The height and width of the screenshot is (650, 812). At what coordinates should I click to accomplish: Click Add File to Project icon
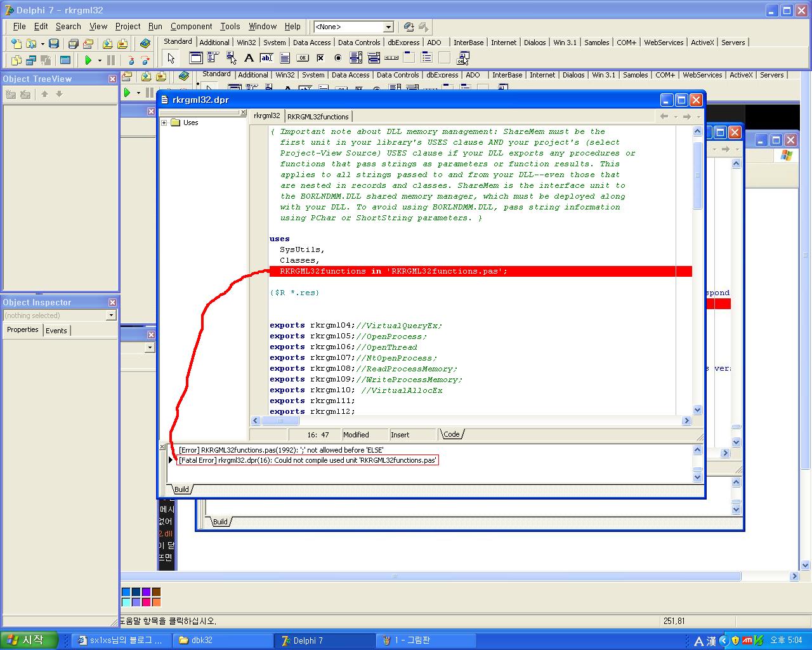[108, 44]
